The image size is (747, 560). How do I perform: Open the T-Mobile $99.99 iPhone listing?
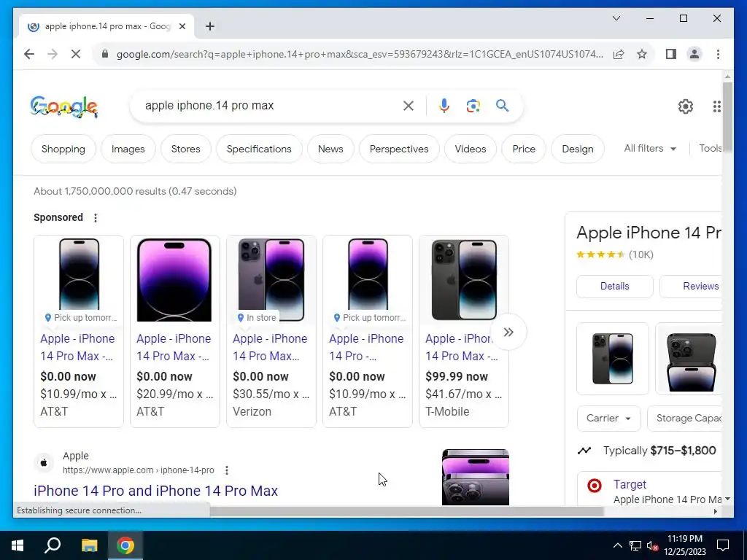(x=463, y=332)
